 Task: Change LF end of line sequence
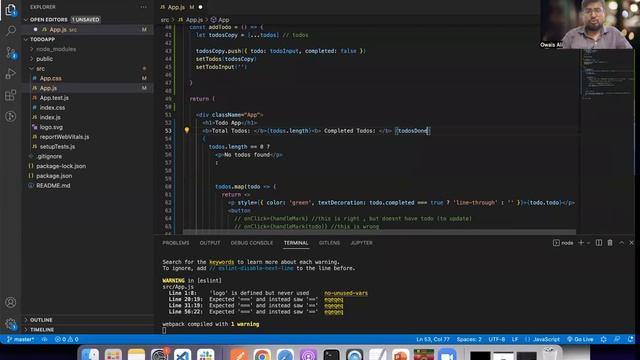515,339
